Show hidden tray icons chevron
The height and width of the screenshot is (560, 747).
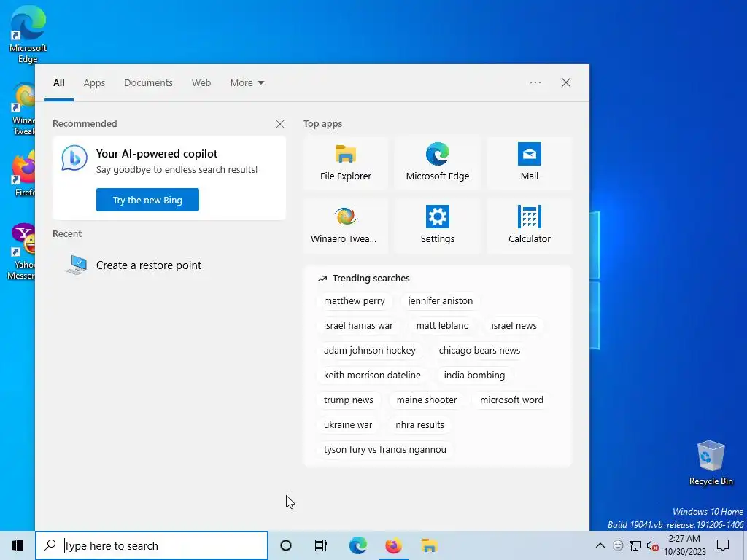pyautogui.click(x=600, y=545)
